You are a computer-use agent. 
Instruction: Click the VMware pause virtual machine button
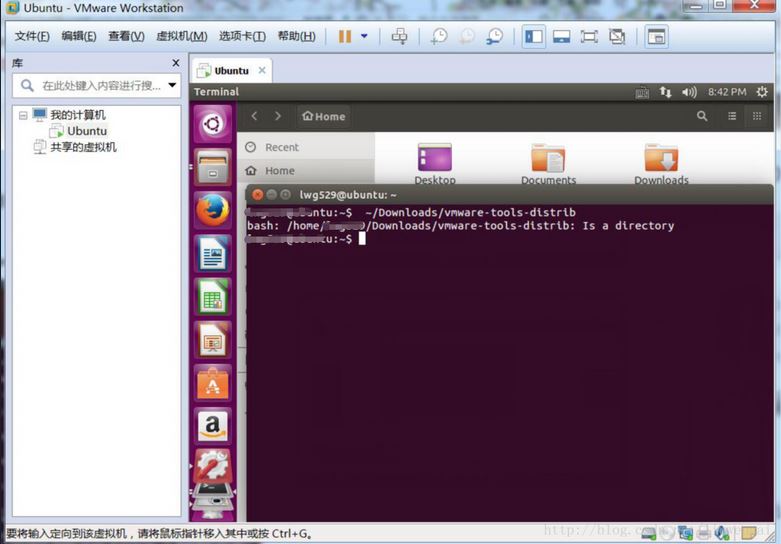tap(344, 37)
